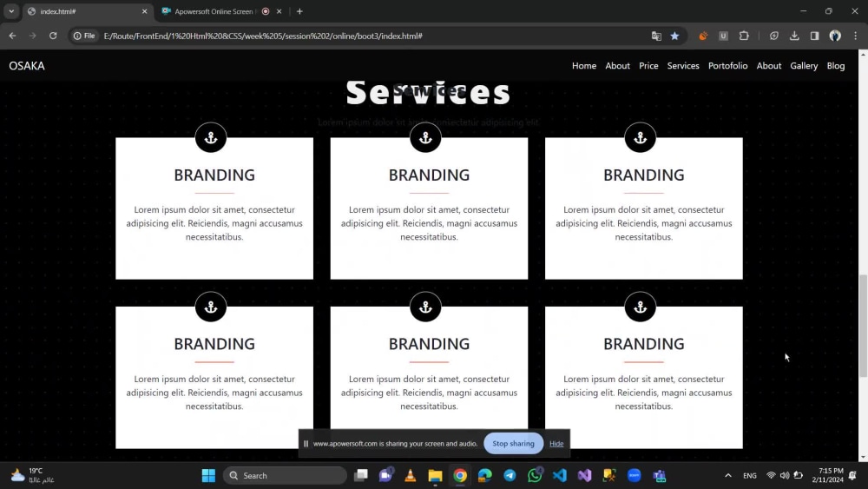Viewport: 868px width, 489px height.
Task: Close the Apowersoft Online Screen tab
Action: 279,11
